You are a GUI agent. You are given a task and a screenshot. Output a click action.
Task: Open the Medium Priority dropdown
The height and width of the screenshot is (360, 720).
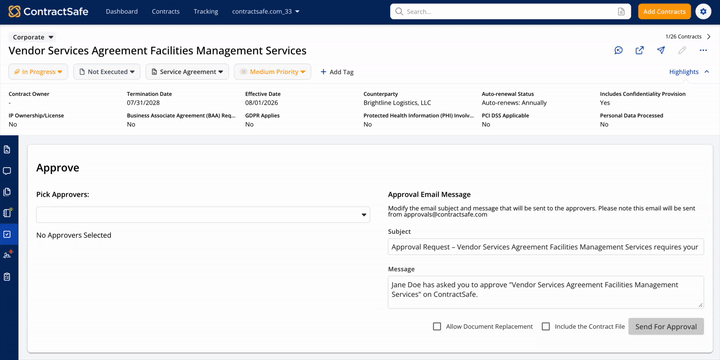pyautogui.click(x=273, y=72)
